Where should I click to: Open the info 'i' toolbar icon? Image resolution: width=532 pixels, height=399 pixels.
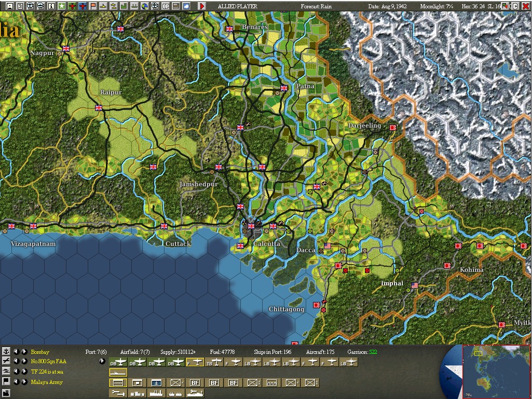51,6
